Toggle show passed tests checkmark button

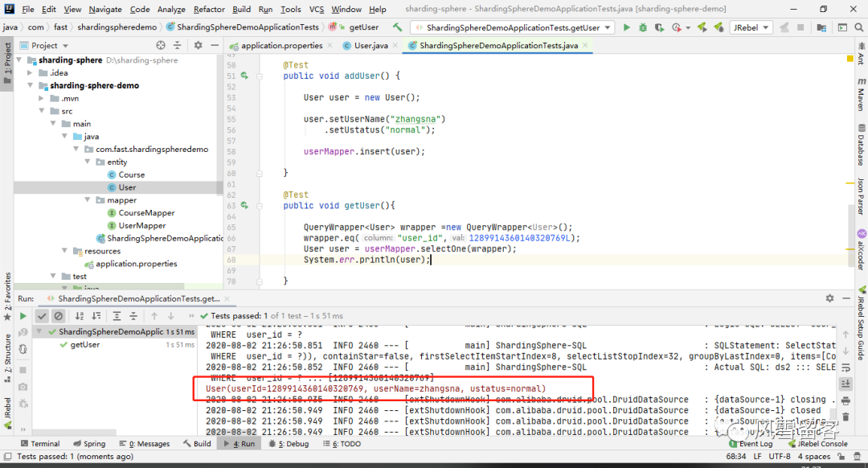point(42,316)
